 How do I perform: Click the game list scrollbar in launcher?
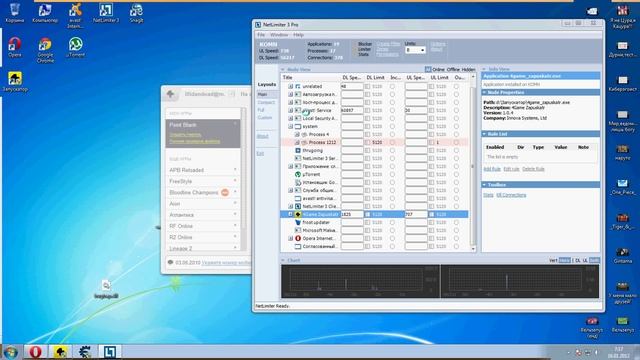pos(244,180)
